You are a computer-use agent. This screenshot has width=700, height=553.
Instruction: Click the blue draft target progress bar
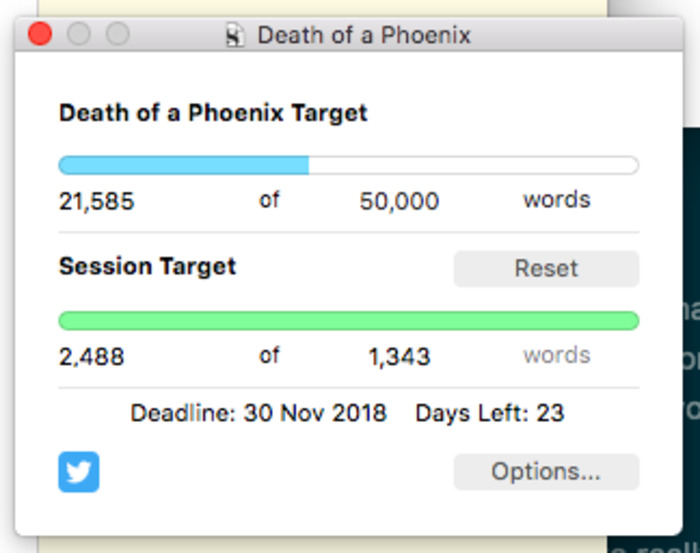tap(349, 165)
